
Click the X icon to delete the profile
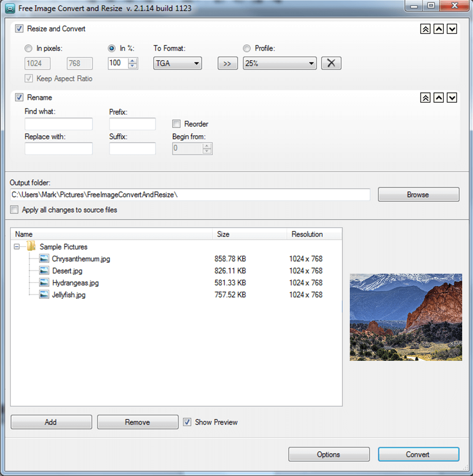pyautogui.click(x=331, y=63)
